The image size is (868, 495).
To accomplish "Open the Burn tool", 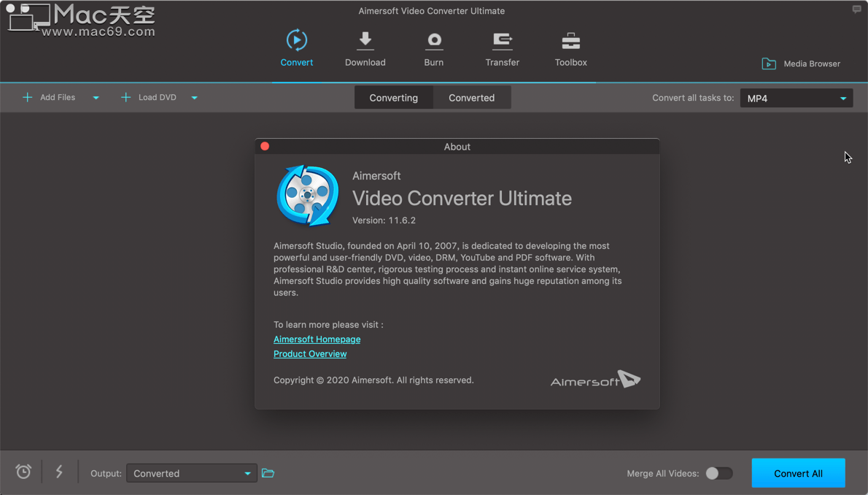I will (433, 47).
